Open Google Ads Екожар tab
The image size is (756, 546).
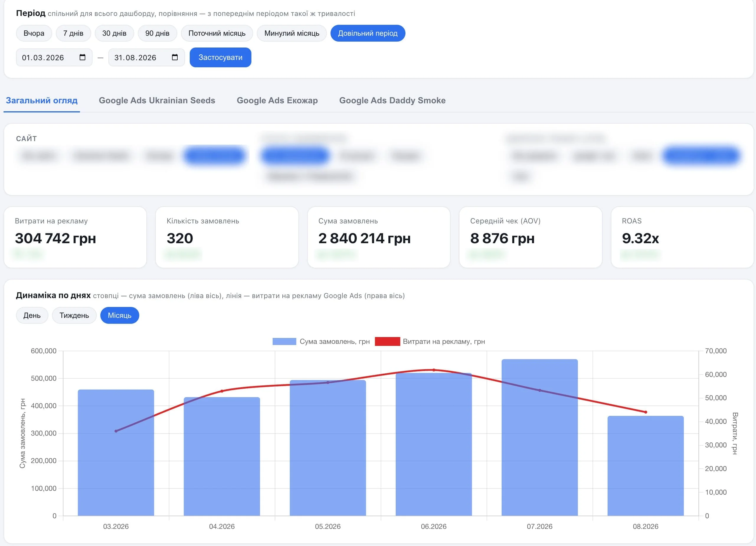tap(277, 100)
